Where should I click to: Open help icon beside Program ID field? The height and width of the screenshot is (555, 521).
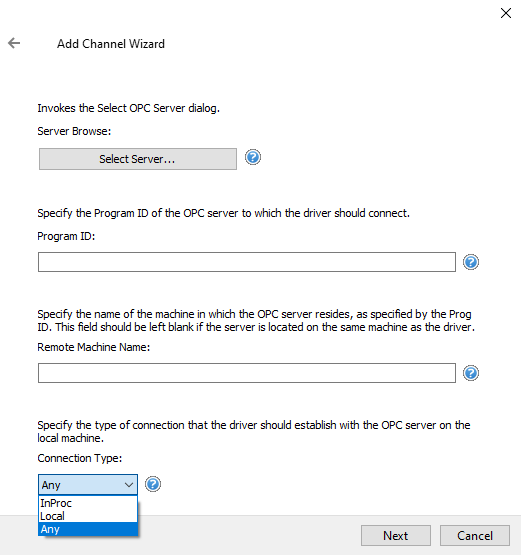(x=471, y=262)
